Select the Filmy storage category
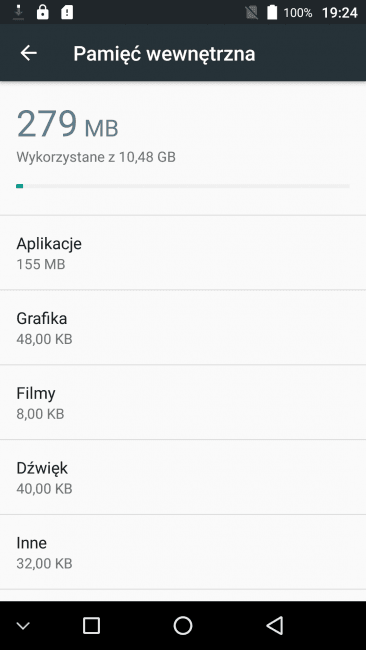The height and width of the screenshot is (650, 366). click(183, 402)
